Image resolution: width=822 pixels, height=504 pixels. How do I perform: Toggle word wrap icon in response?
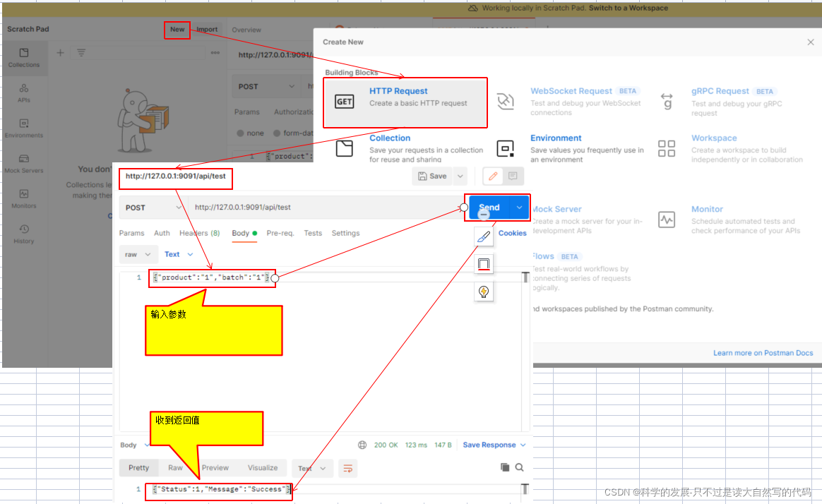click(x=348, y=469)
